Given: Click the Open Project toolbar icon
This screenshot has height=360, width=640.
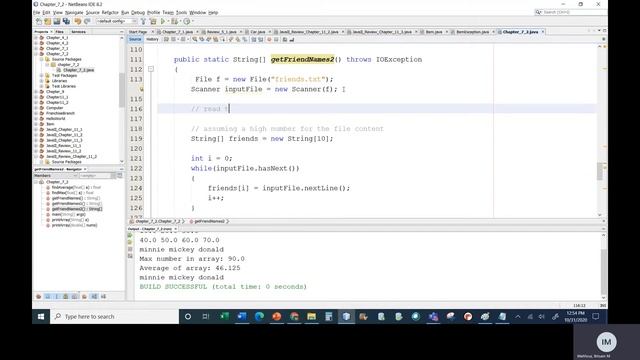Looking at the screenshot, I should [x=57, y=21].
